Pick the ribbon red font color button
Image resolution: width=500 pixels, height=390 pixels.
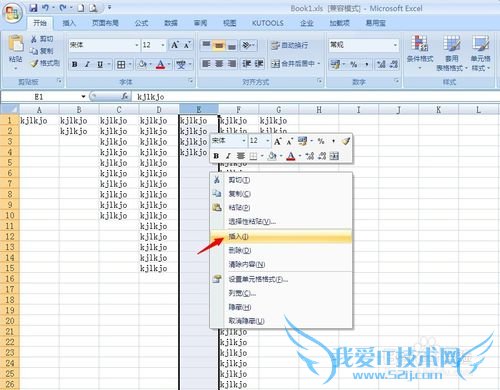pos(161,64)
